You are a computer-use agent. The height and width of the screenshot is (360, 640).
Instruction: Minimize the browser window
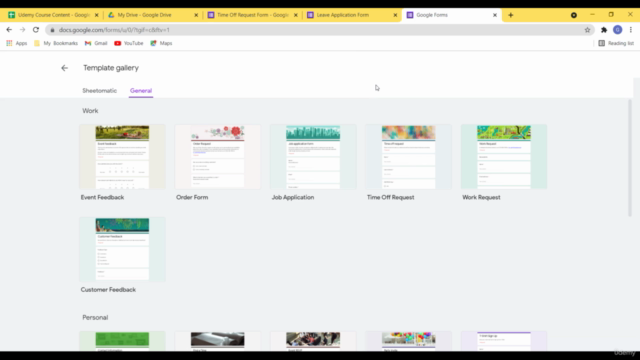click(593, 15)
